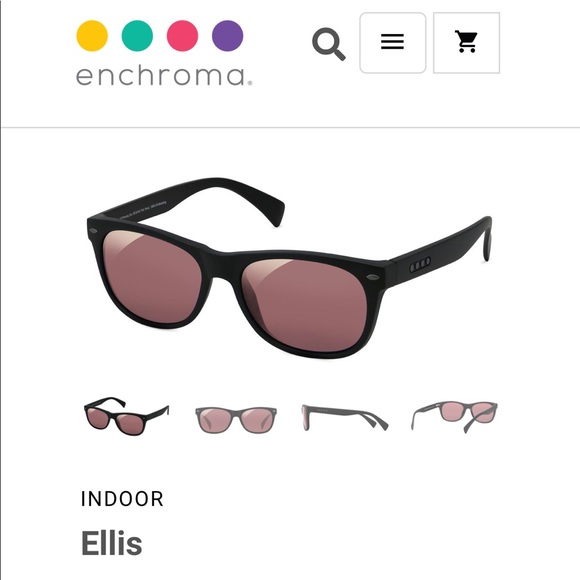Click the enchroma logo text
This screenshot has height=580, width=580.
click(164, 76)
